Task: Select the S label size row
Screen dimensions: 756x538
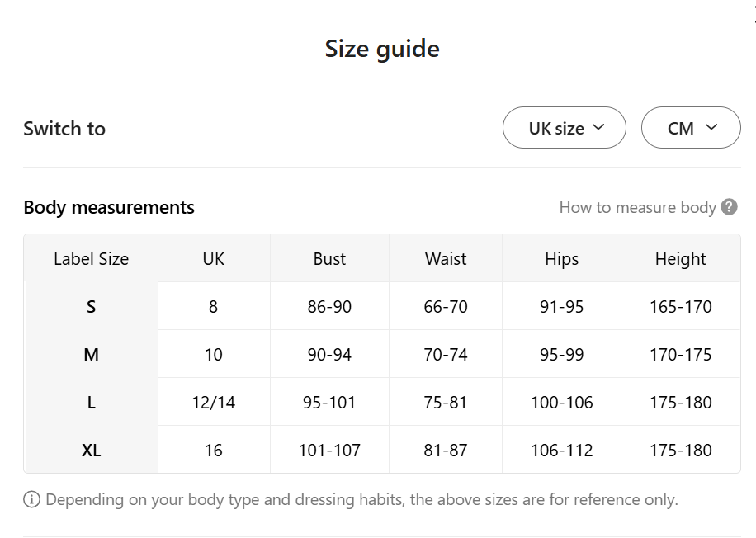Action: 91,306
